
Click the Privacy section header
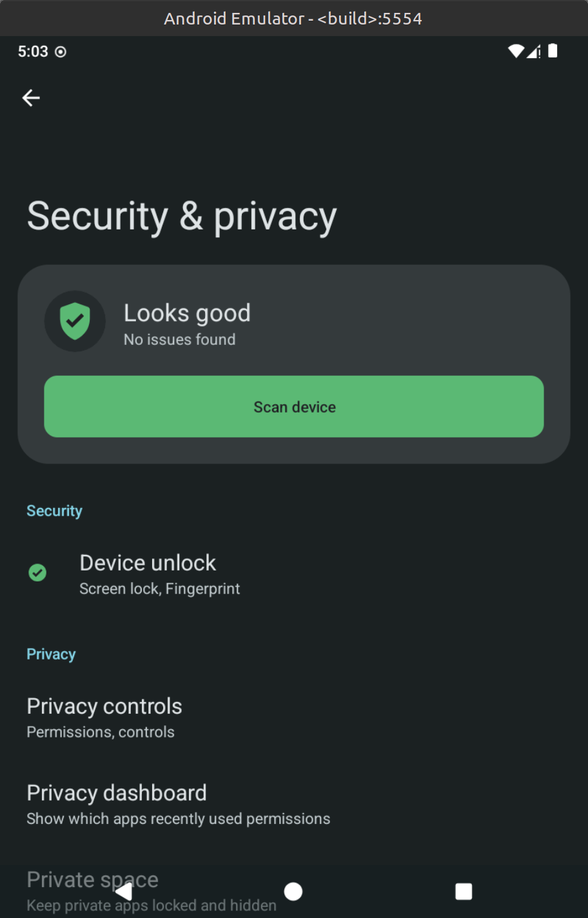(51, 654)
